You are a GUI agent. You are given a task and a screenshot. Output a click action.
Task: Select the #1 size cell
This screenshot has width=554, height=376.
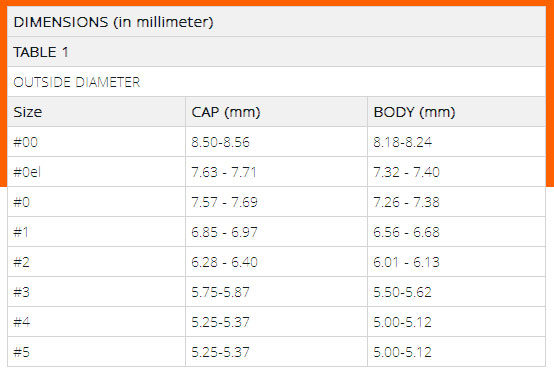(x=96, y=232)
